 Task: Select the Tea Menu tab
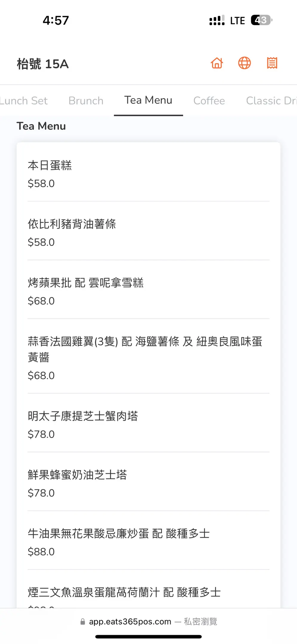(x=148, y=100)
